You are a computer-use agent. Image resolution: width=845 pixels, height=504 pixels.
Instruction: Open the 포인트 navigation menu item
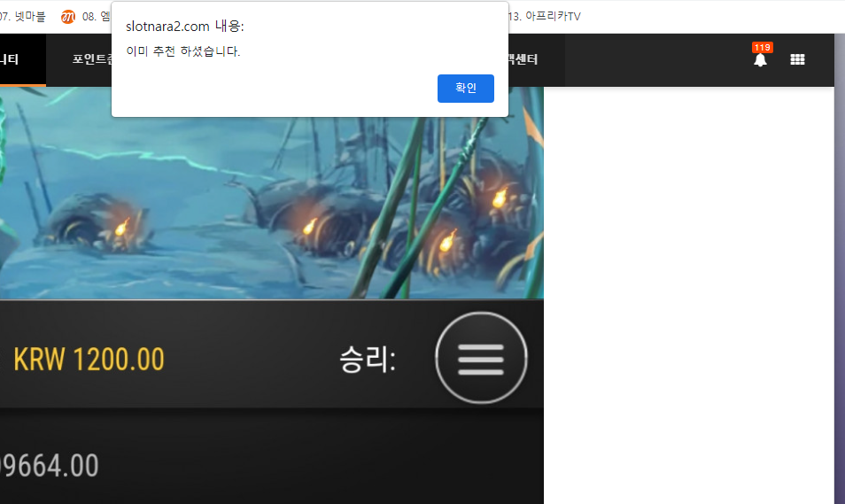click(x=91, y=59)
